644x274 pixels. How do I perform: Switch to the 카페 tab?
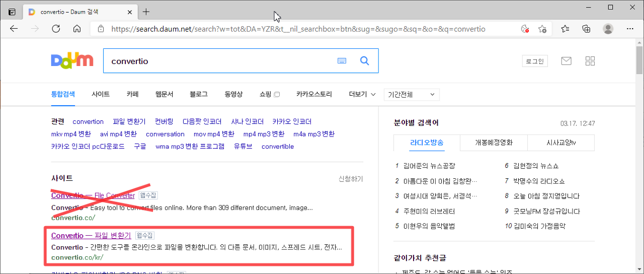(133, 94)
